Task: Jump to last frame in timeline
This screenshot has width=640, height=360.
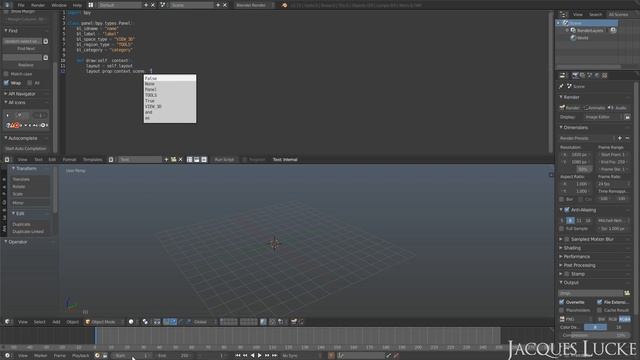Action: [x=274, y=356]
